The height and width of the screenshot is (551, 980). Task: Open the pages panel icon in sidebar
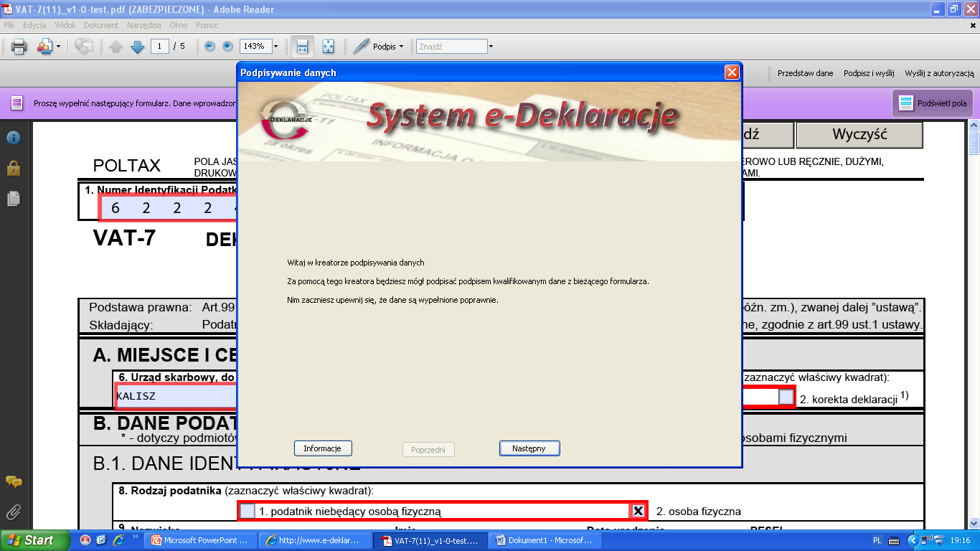[14, 199]
